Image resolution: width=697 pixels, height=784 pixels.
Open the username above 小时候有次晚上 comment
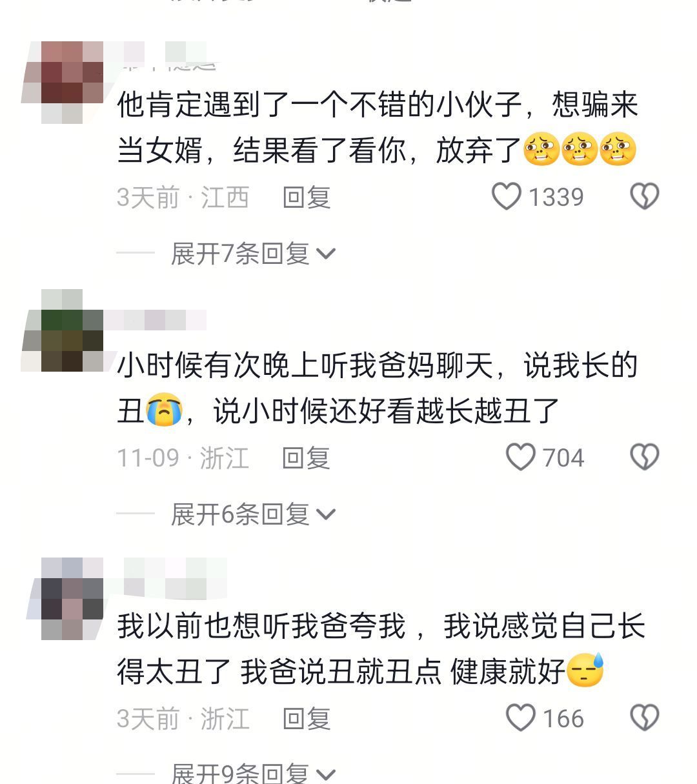tap(155, 320)
